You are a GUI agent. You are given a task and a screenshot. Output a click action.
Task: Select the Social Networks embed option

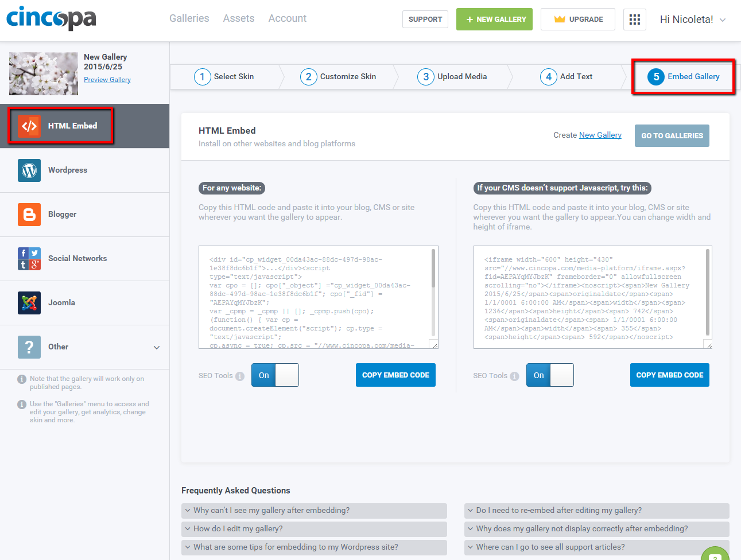tap(84, 259)
